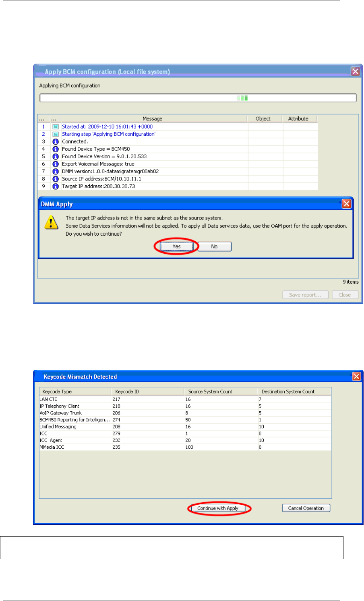The width and height of the screenshot is (364, 601).
Task: Select 'Target IP address:200.30.30.73' message
Action: coord(98,187)
